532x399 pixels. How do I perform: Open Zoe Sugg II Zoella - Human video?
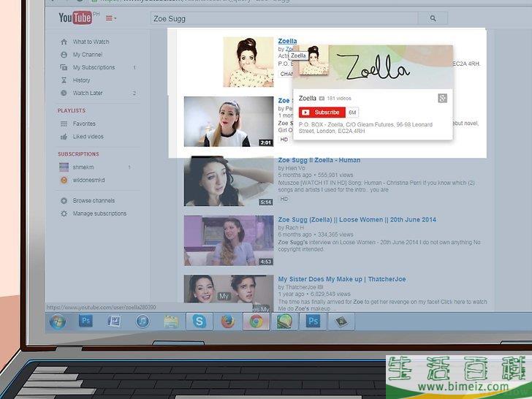point(319,160)
